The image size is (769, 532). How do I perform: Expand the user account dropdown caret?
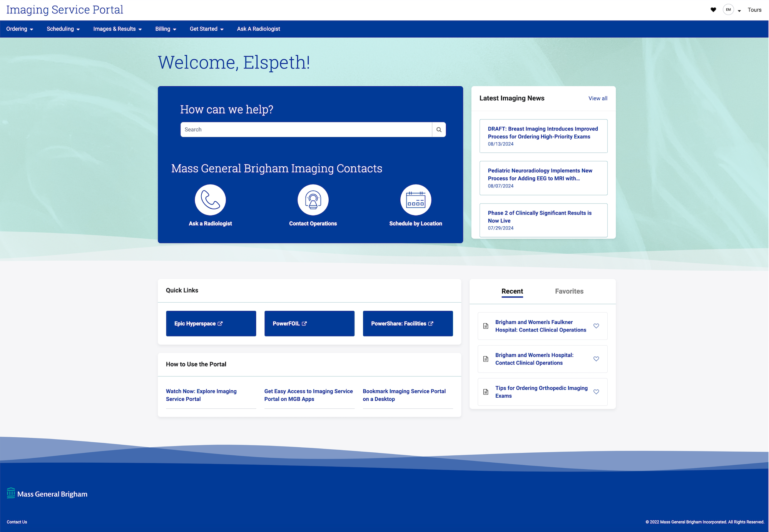[739, 11]
